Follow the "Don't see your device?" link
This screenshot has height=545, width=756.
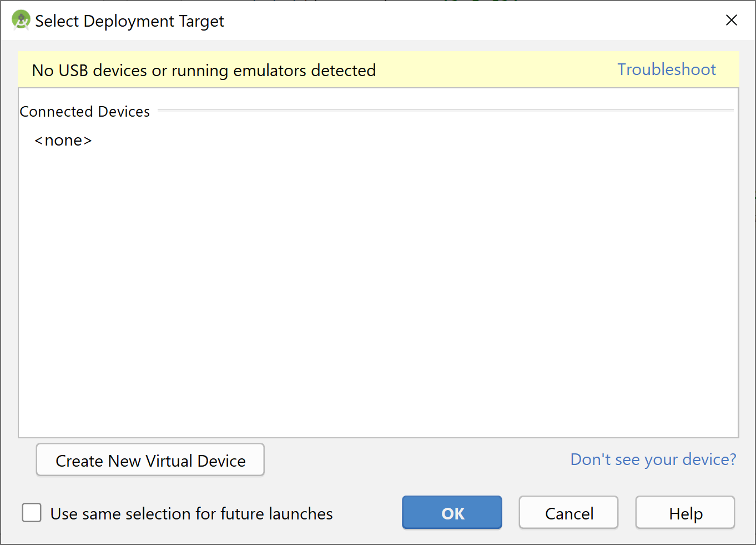653,459
